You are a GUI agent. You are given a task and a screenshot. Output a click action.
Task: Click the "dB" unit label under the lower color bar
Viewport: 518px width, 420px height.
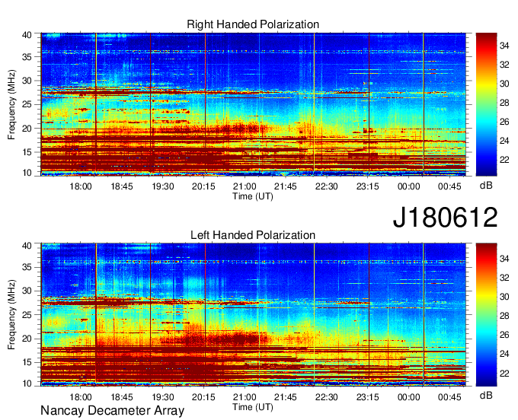pyautogui.click(x=486, y=395)
